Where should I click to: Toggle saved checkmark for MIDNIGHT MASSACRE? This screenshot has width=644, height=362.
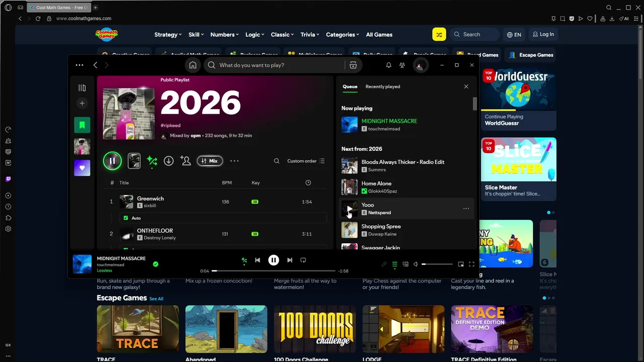tap(155, 264)
